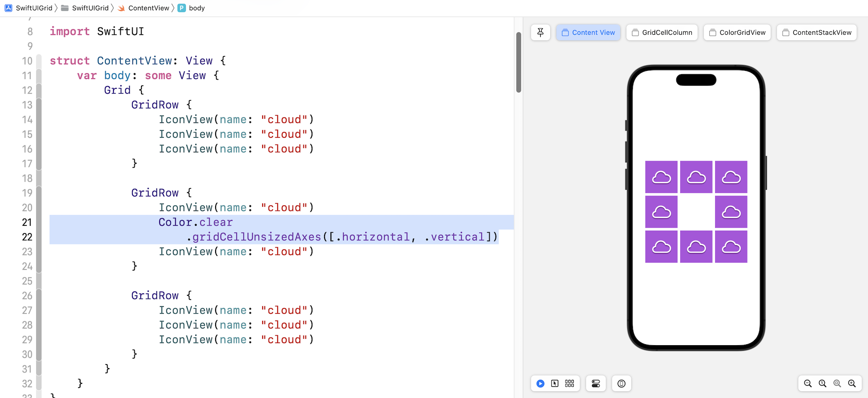The height and width of the screenshot is (398, 868).
Task: Zoom in the preview canvas
Action: coord(852,384)
